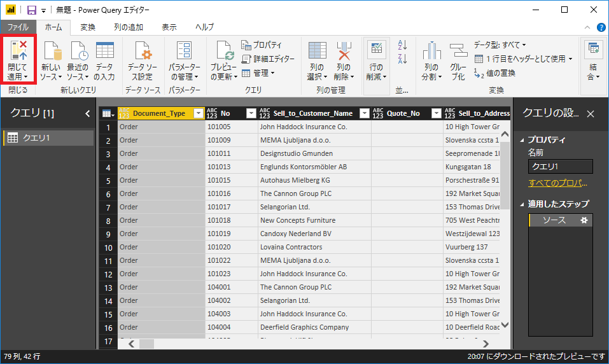Screen dimensions: 609x364
Task: Switch to the 変換 (Transform) tab
Action: pos(88,27)
